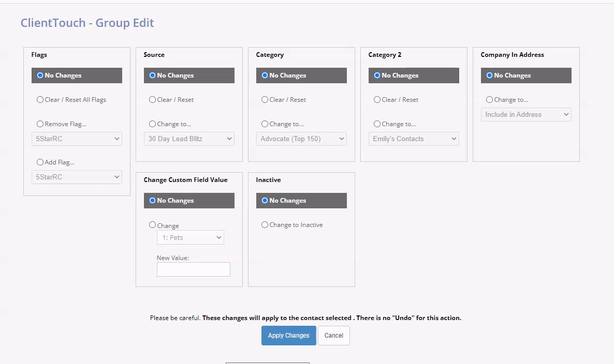The height and width of the screenshot is (364, 614).
Task: Select No Changes in Change Custom Field Value
Action: tap(152, 201)
